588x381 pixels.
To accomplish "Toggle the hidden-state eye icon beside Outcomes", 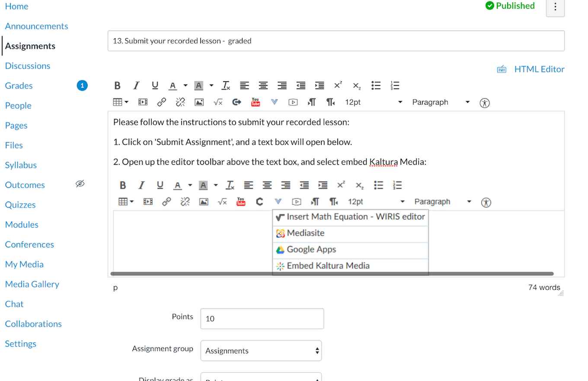I will tap(80, 184).
